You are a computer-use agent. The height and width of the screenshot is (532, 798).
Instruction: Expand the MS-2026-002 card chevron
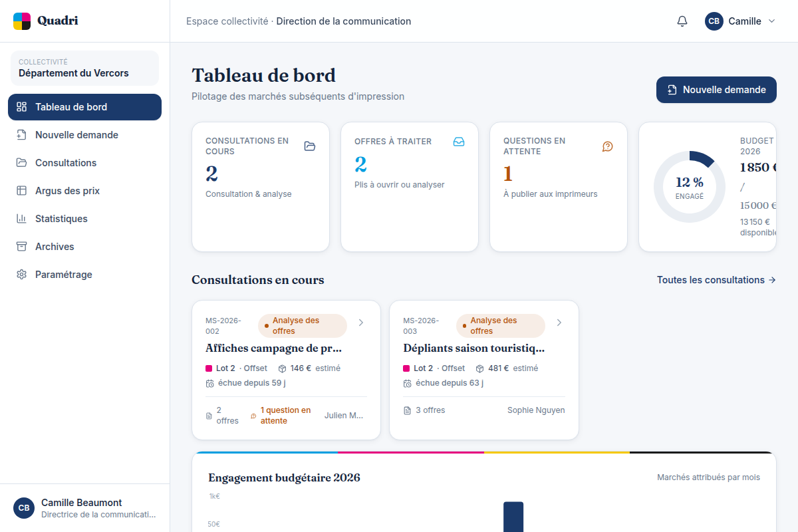coord(361,323)
